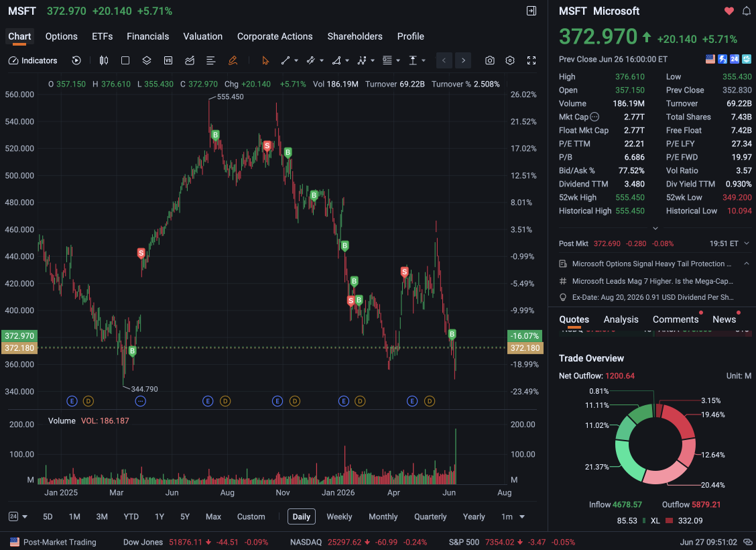Open the VS compare icon

168,60
